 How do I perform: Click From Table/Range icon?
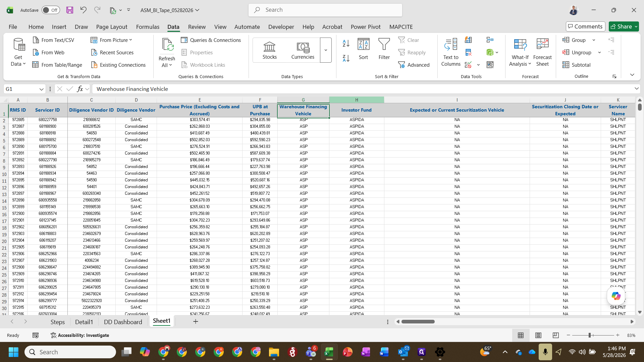pos(35,65)
